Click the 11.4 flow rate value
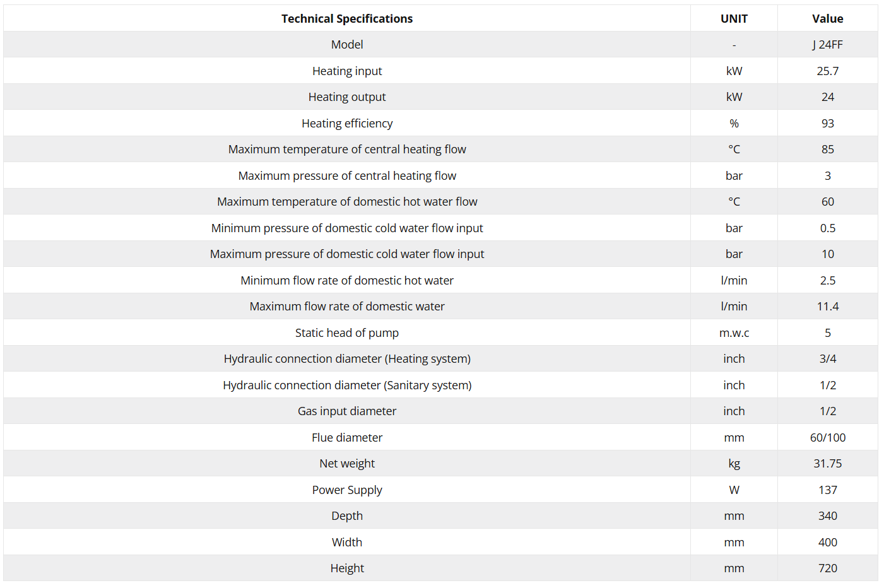Image resolution: width=884 pixels, height=588 pixels. [x=827, y=307]
